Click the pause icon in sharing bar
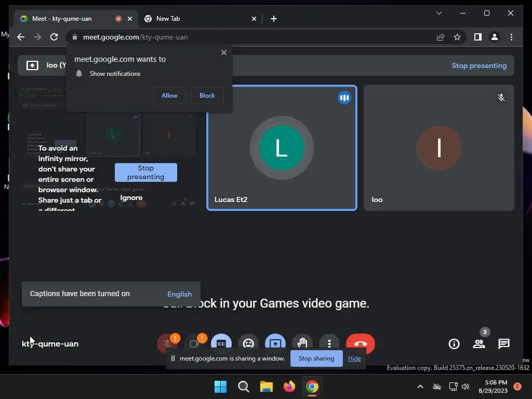The image size is (532, 399). point(173,358)
